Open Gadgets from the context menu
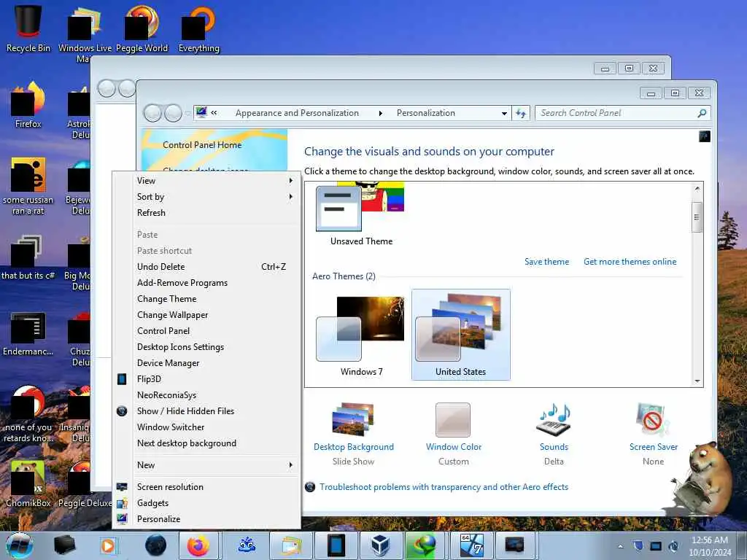This screenshot has height=560, width=747. 206,503
